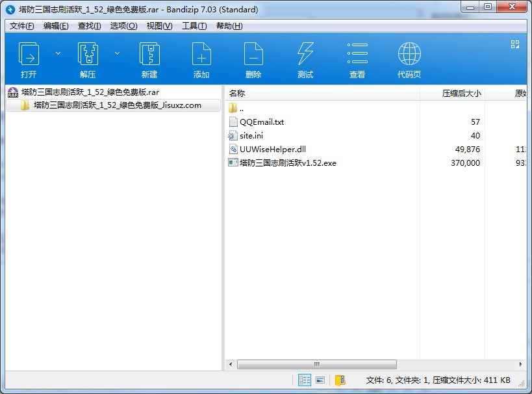
Task: Click the status bar file count text
Action: 438,380
